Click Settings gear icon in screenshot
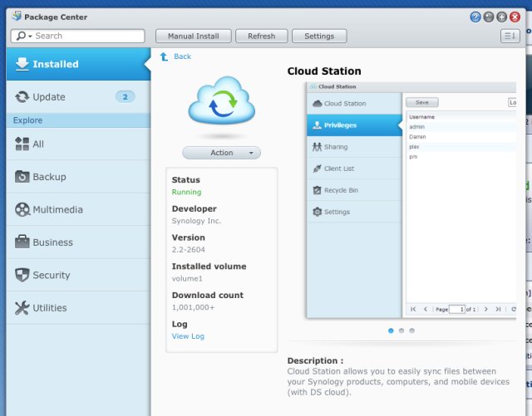This screenshot has height=416, width=532. tap(317, 212)
